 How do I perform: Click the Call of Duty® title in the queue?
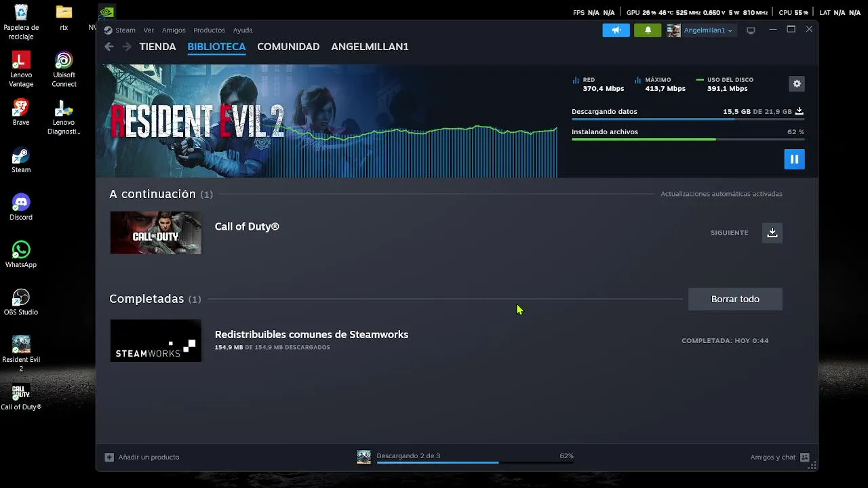(247, 226)
